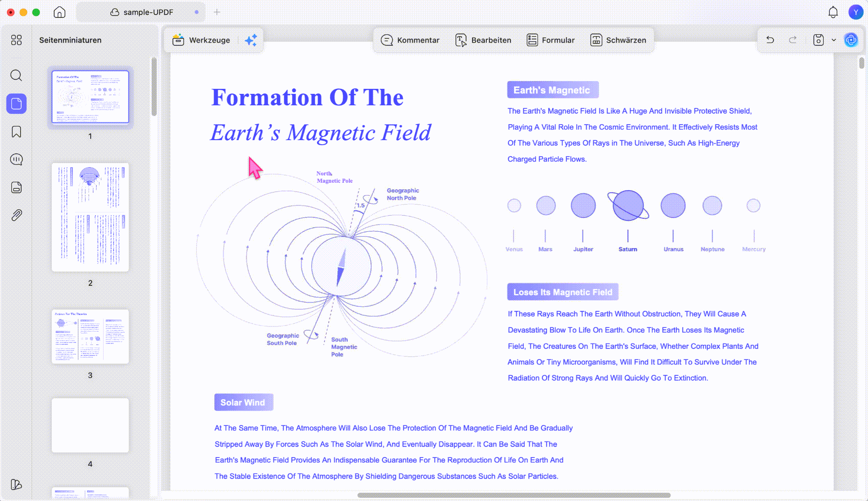The height and width of the screenshot is (501, 868).
Task: Select page 1 thumbnail
Action: pos(90,97)
